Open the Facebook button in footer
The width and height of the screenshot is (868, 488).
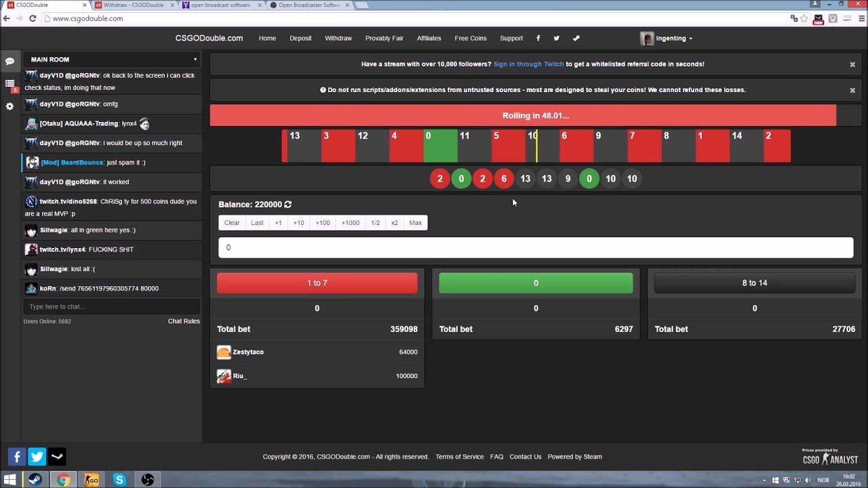pos(17,457)
